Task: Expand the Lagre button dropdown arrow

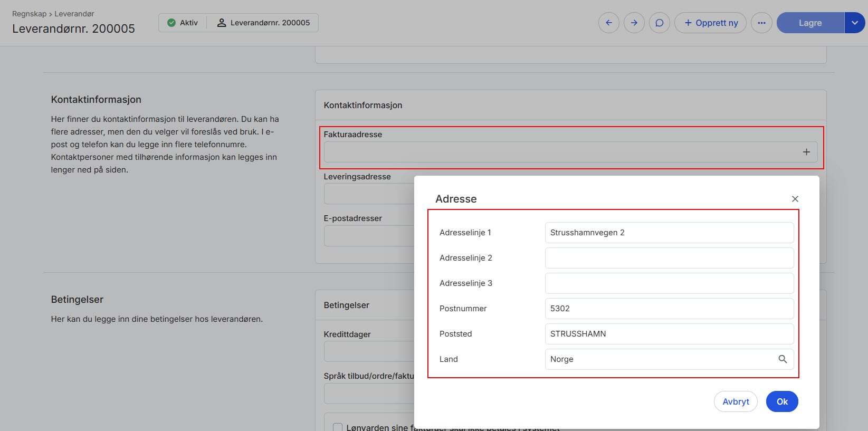Action: [855, 23]
